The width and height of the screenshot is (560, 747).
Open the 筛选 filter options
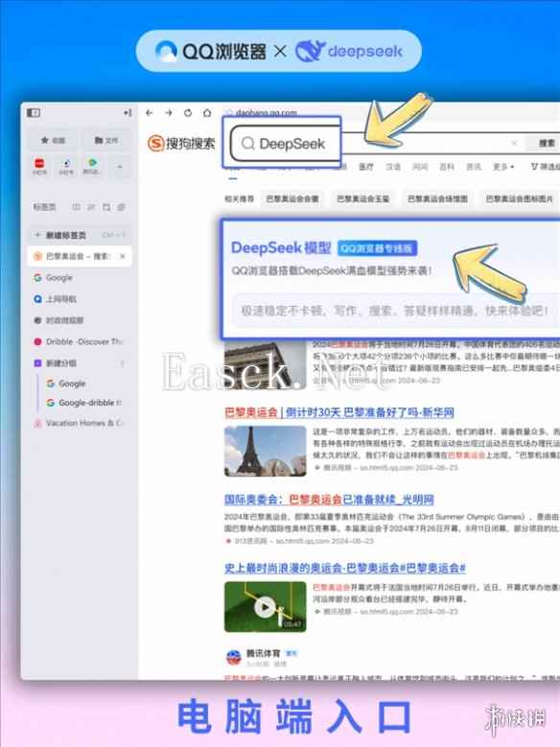pos(545,167)
